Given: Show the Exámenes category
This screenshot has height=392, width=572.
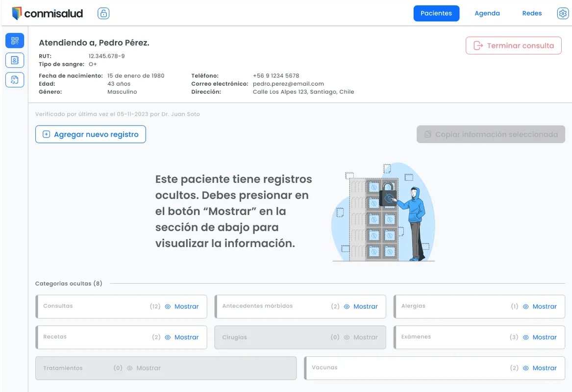Looking at the screenshot, I should 540,337.
